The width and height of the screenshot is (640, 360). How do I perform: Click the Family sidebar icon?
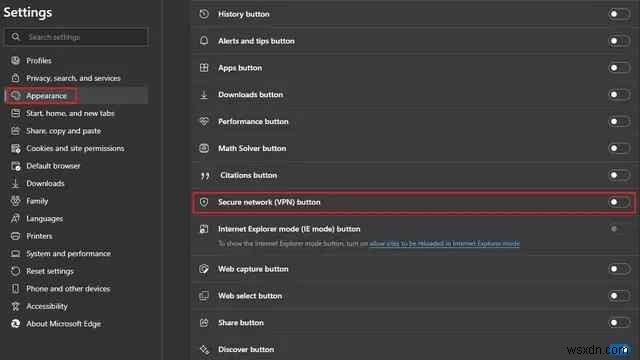pos(16,201)
